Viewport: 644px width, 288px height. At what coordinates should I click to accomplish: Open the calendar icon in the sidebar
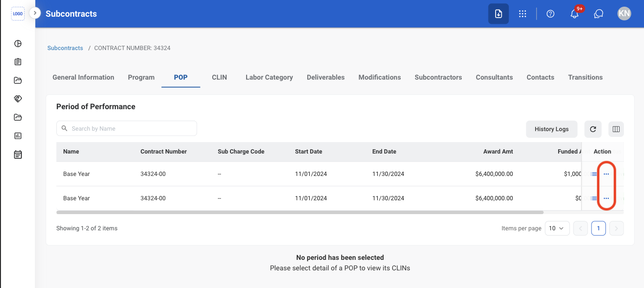18,154
